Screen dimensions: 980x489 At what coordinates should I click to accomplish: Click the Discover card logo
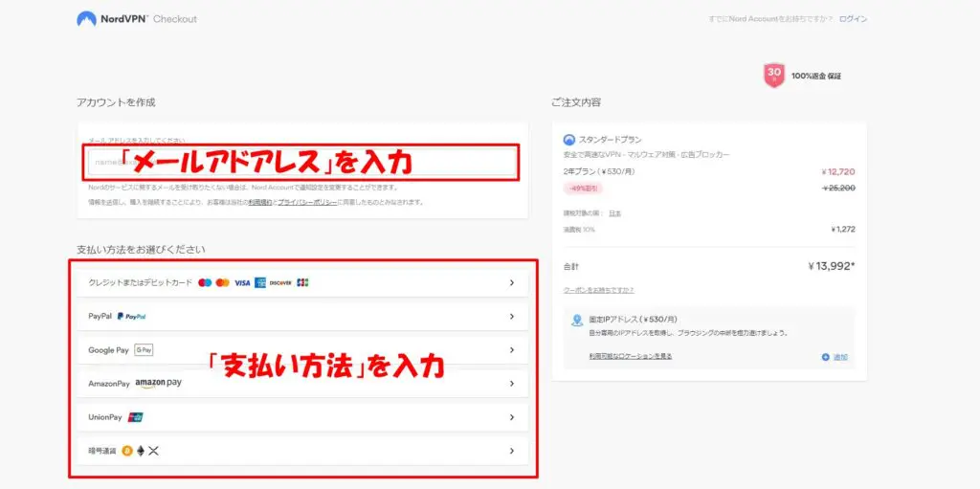tap(280, 282)
